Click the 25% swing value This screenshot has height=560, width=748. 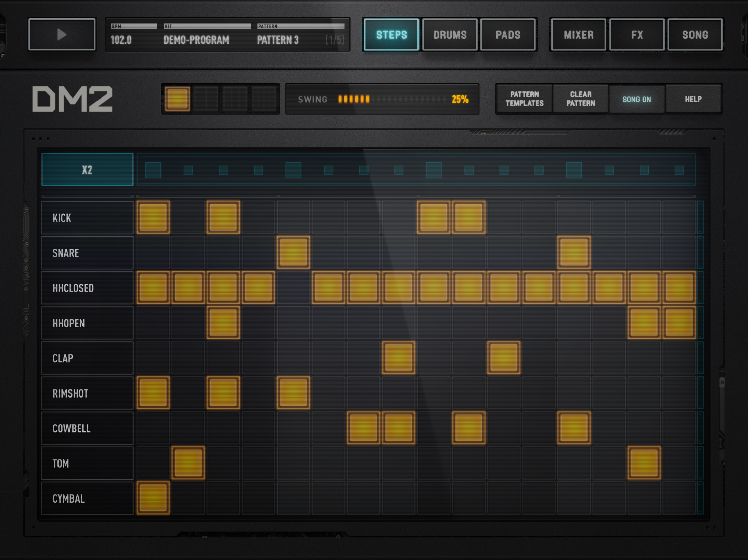[460, 99]
